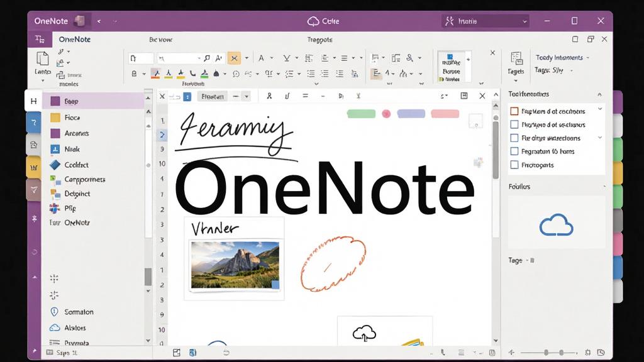Click the person icon in page toolbar
Image resolution: width=644 pixels, height=362 pixels.
coord(269,96)
